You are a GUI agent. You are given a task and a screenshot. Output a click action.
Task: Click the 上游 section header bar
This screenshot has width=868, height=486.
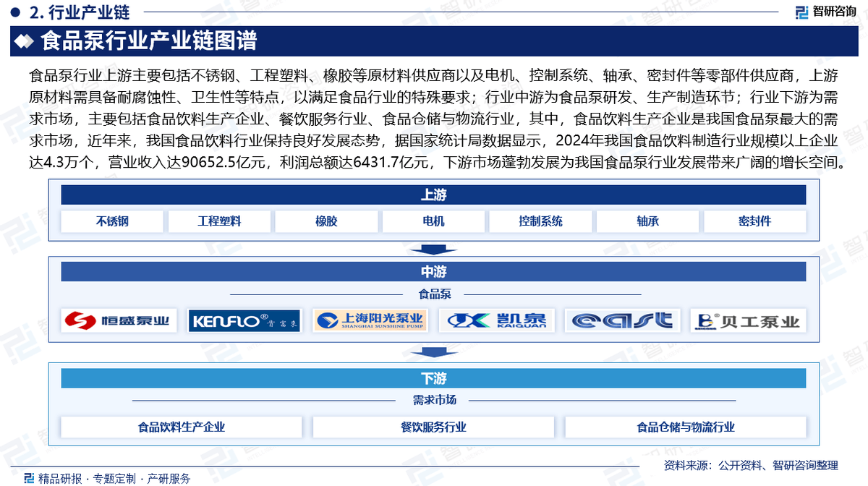433,195
